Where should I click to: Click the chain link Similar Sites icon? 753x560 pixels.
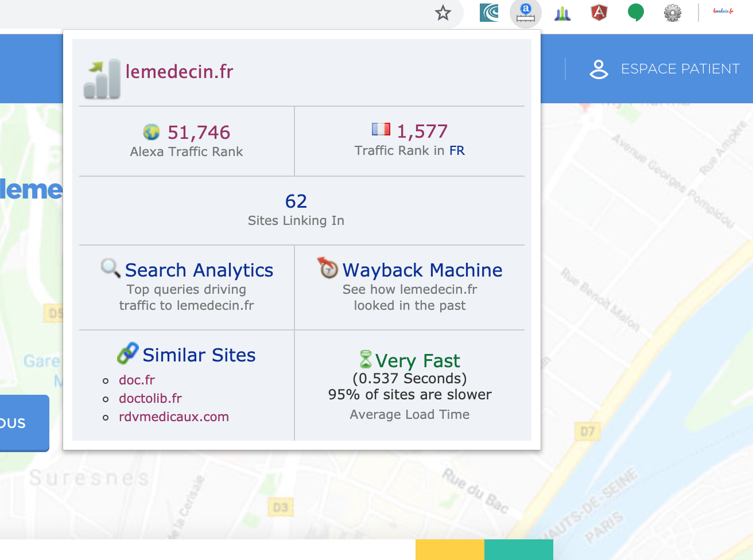[x=127, y=353]
